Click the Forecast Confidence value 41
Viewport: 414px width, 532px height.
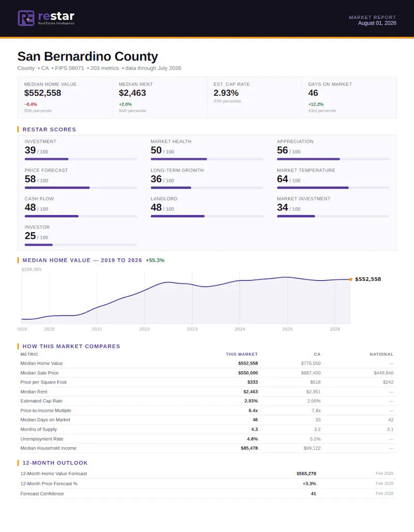[x=314, y=494]
